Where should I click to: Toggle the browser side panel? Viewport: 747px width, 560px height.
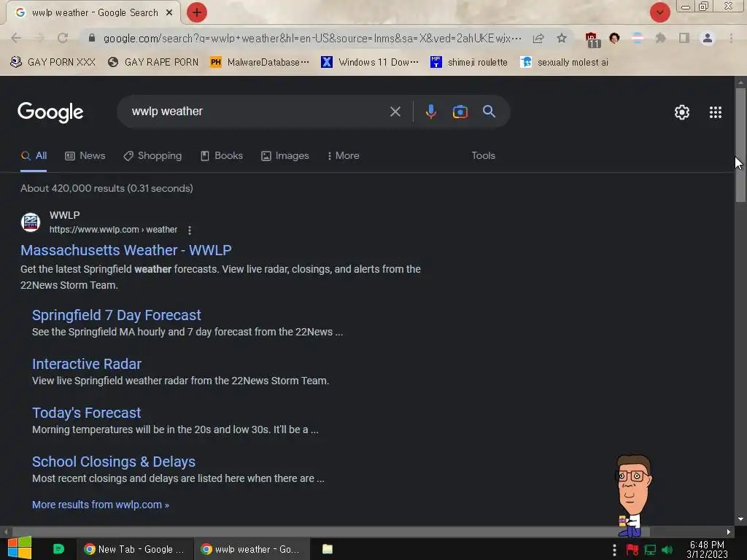pyautogui.click(x=684, y=38)
